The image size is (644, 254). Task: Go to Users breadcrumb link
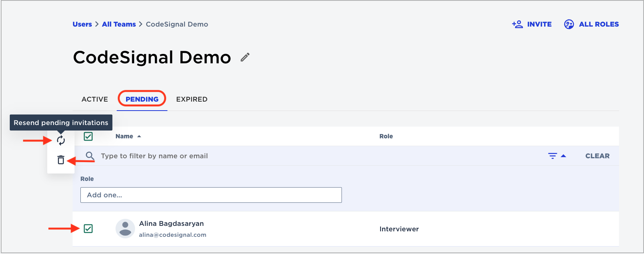82,24
